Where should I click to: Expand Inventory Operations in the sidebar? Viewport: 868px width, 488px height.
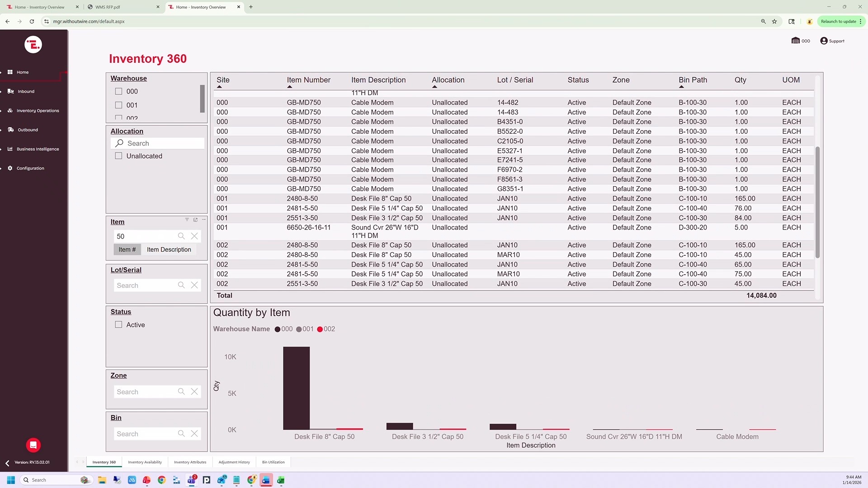pos(38,111)
